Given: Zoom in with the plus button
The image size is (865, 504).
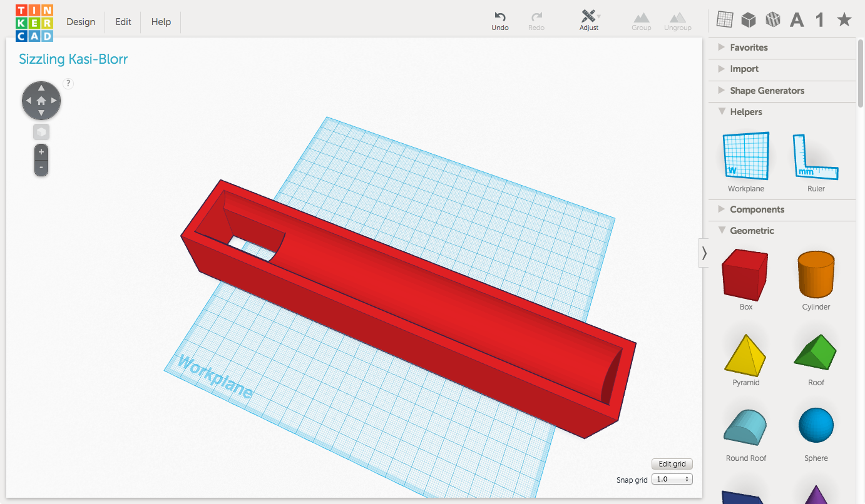Looking at the screenshot, I should pos(41,152).
